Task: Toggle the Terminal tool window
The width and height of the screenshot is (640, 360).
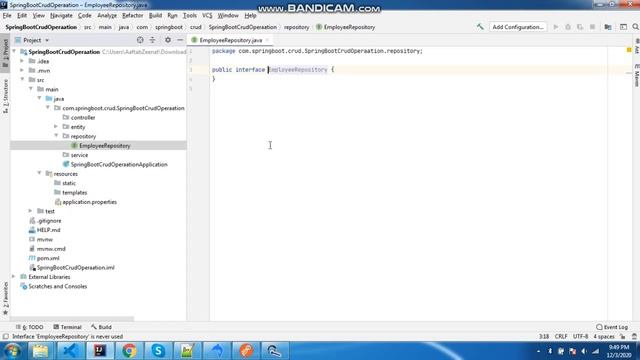Action: [x=67, y=327]
